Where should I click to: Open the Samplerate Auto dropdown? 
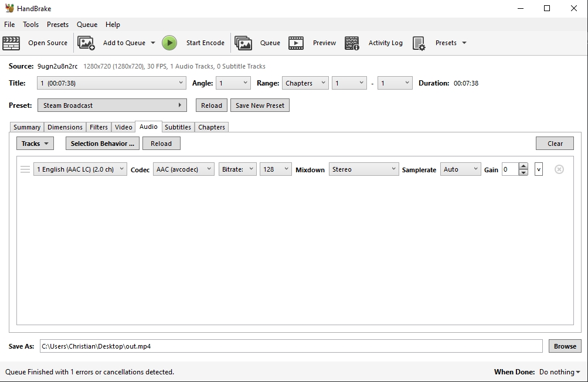pos(461,169)
